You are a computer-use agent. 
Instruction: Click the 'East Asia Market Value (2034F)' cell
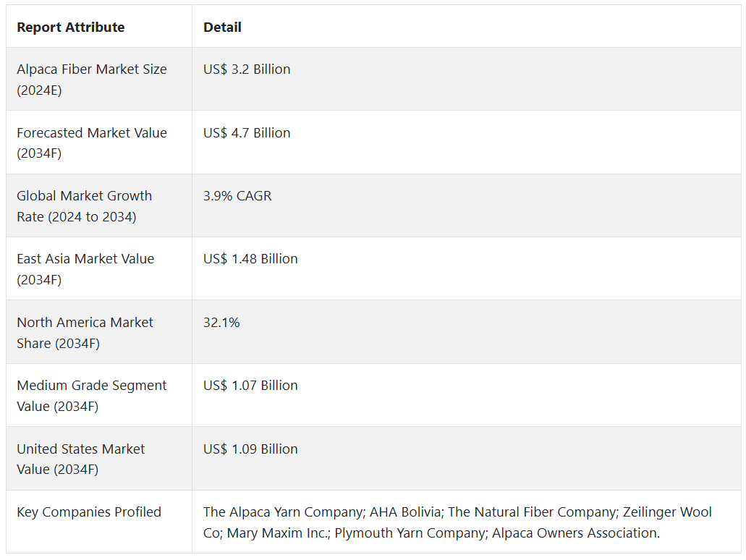[85, 269]
